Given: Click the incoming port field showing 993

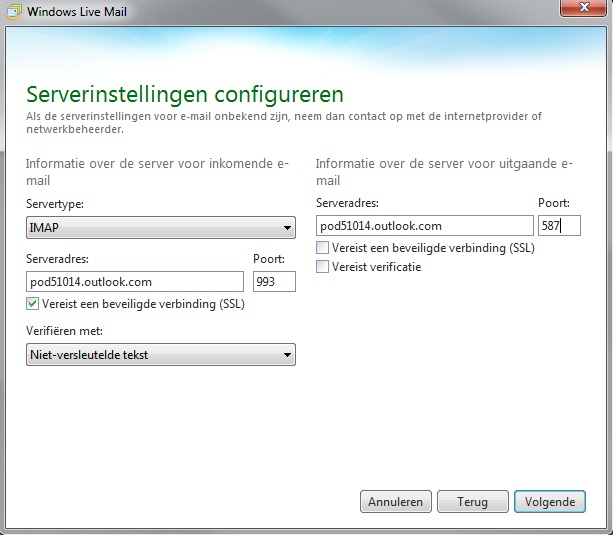Looking at the screenshot, I should tap(274, 282).
